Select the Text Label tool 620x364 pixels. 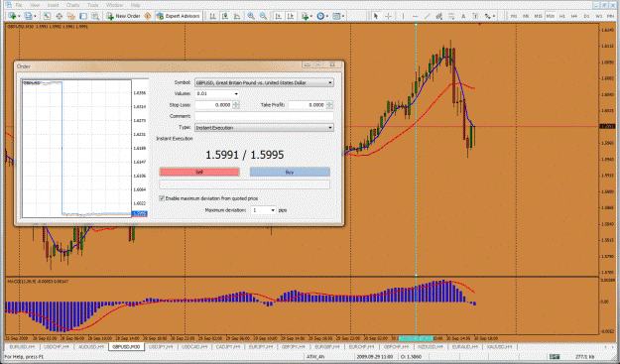tap(475, 16)
